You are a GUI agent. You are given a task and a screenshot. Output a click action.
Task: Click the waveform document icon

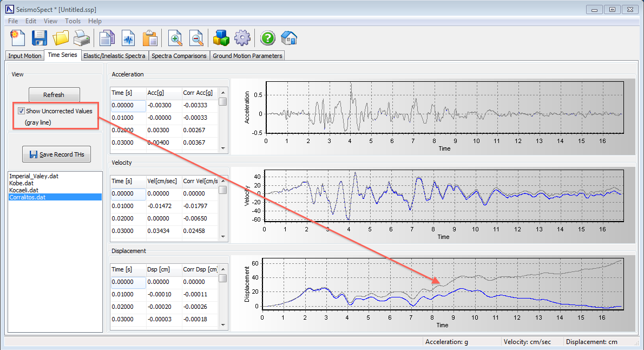click(x=128, y=38)
